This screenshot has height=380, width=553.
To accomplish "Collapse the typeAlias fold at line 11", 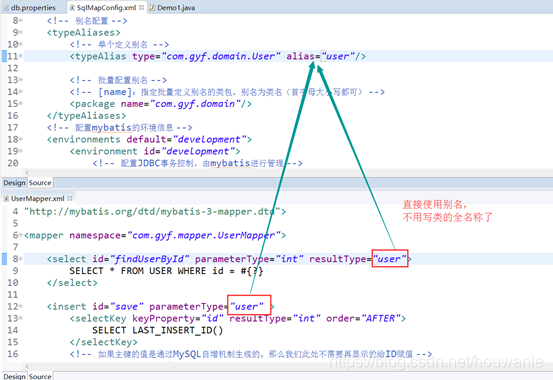I will click(21, 56).
